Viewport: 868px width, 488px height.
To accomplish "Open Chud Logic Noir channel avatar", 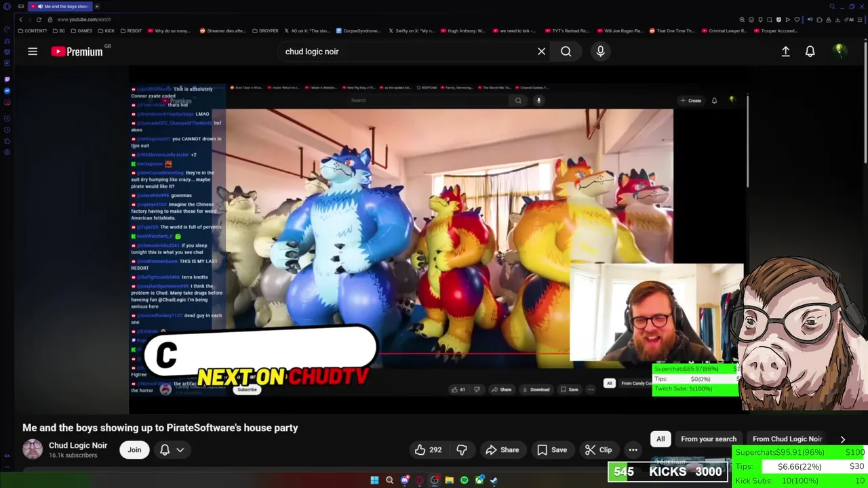I will 32,449.
